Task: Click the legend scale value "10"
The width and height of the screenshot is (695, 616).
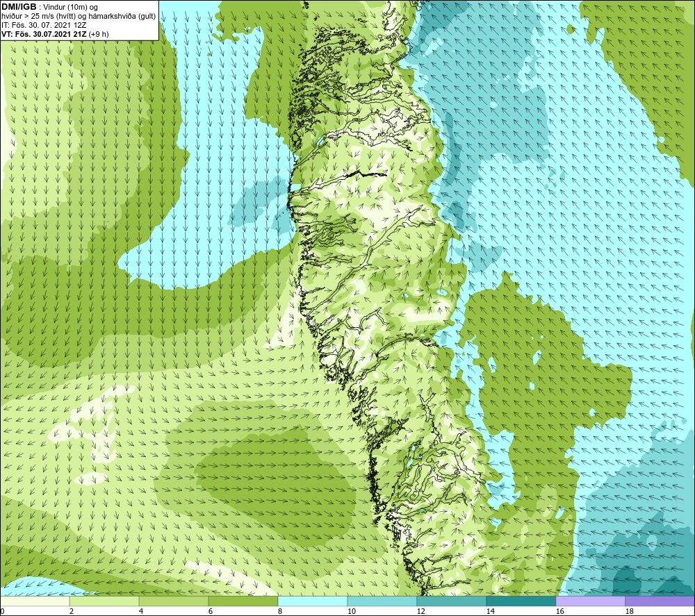Action: (351, 612)
